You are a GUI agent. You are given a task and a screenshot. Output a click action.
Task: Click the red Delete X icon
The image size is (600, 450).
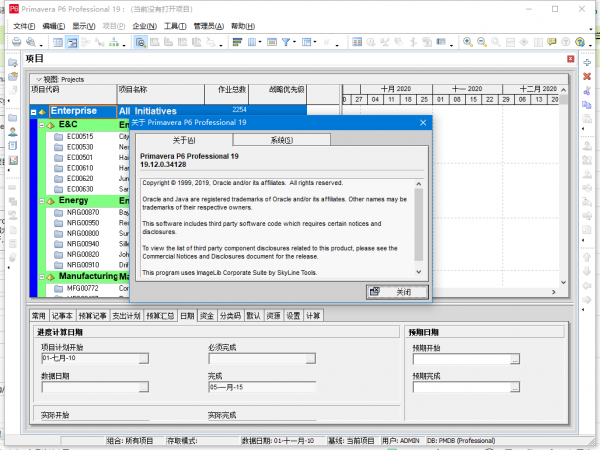(x=587, y=77)
